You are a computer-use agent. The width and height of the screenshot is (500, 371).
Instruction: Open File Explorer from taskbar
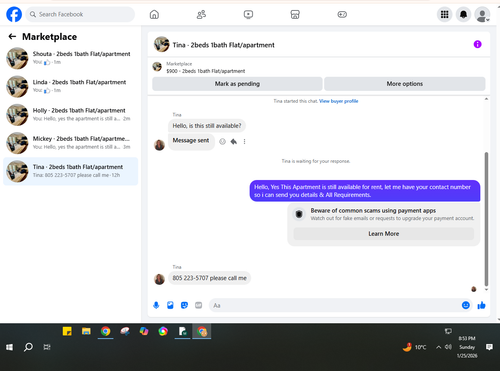point(86,331)
